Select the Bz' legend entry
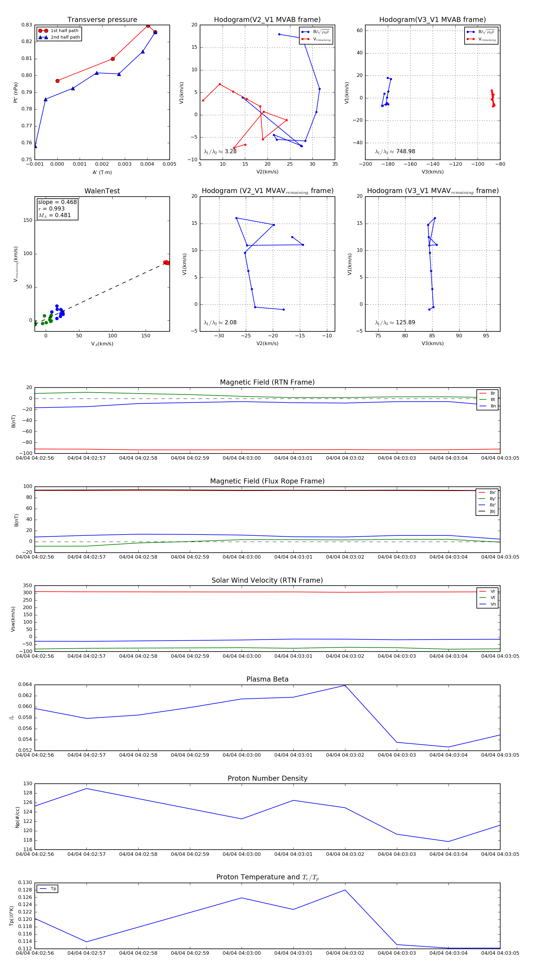The width and height of the screenshot is (535, 980). point(487,505)
